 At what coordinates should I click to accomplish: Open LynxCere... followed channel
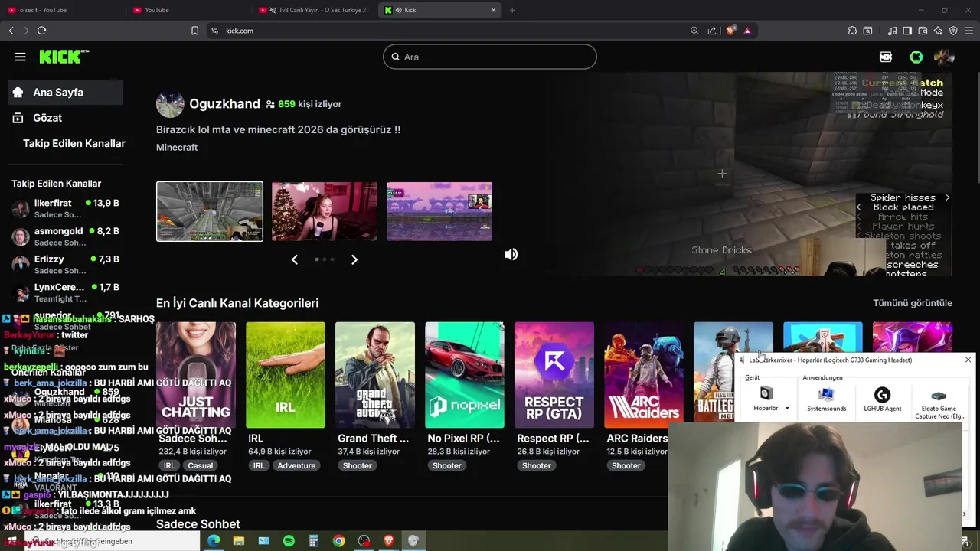pos(67,292)
